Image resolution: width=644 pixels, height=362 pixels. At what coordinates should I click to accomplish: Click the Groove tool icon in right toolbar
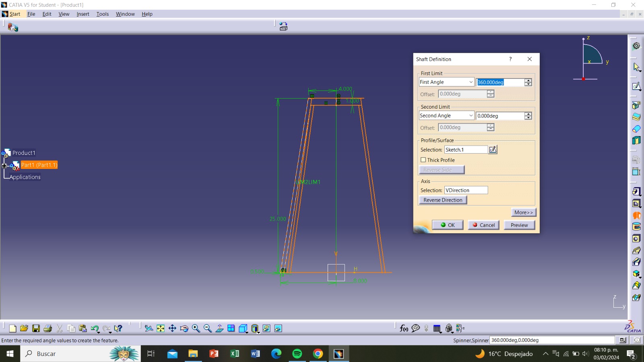[x=636, y=227]
